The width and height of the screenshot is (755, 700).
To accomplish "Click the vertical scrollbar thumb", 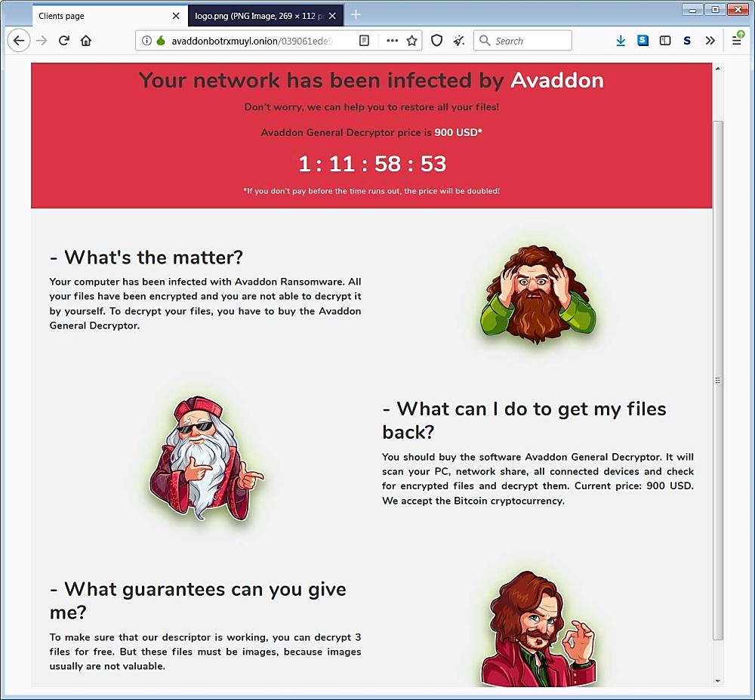I will 718,381.
